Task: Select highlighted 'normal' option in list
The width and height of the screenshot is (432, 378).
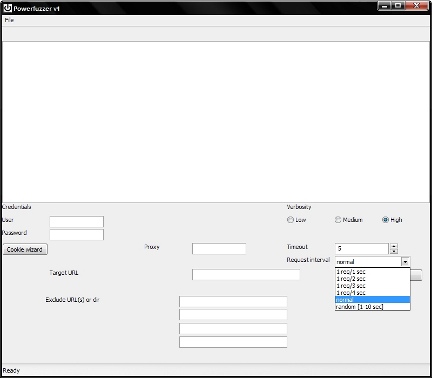Action: [372, 300]
